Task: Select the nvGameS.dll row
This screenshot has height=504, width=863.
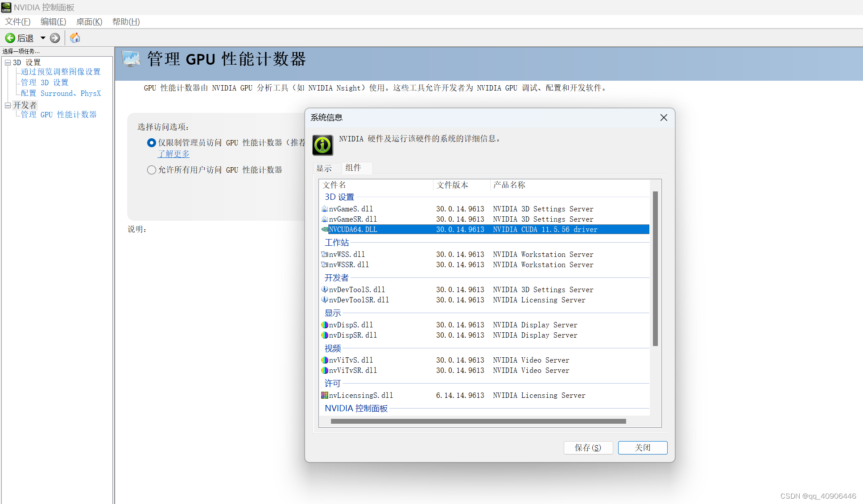Action: 484,209
